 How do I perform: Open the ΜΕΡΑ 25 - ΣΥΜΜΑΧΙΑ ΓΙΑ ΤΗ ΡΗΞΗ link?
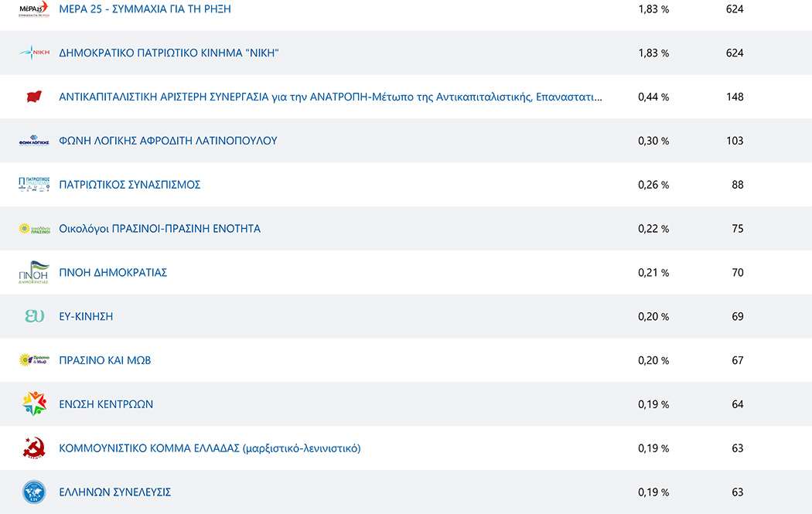tap(145, 9)
